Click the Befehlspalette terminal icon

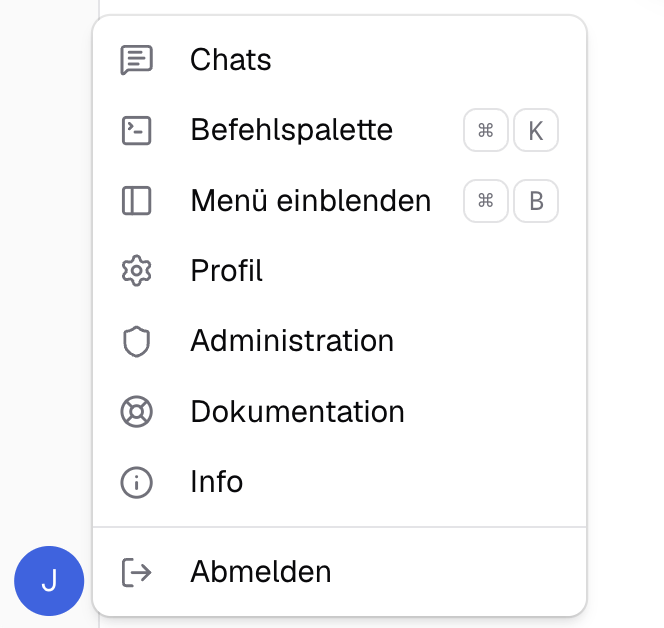[136, 130]
